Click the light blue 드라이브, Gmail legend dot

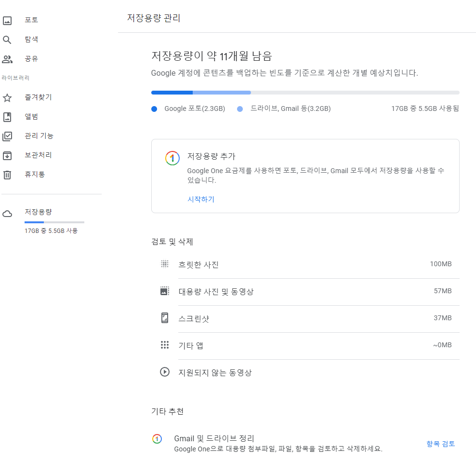click(x=240, y=109)
